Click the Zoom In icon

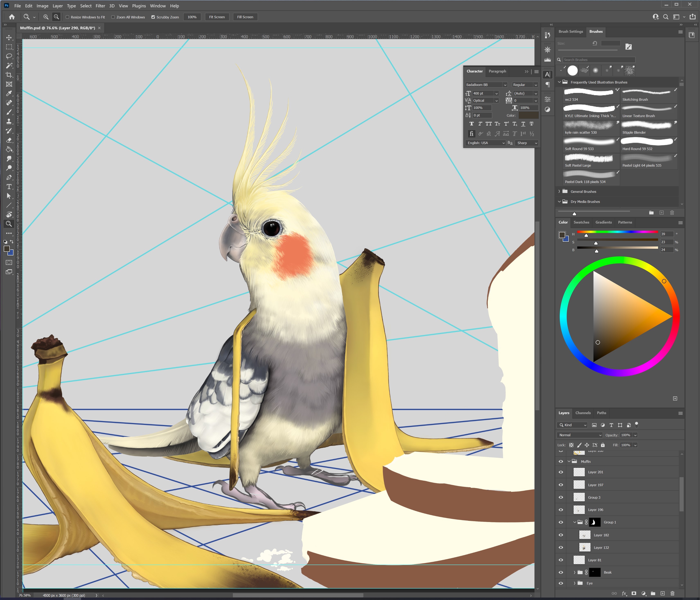(x=46, y=17)
